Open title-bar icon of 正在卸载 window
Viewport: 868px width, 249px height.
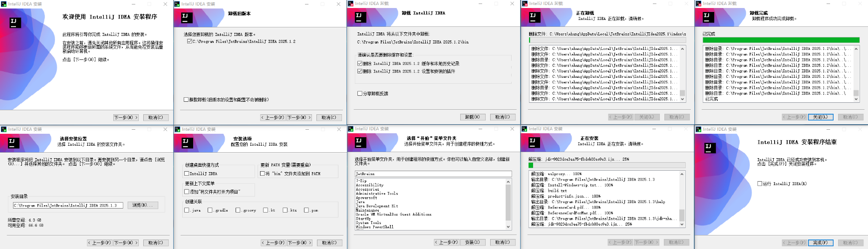tap(525, 3)
